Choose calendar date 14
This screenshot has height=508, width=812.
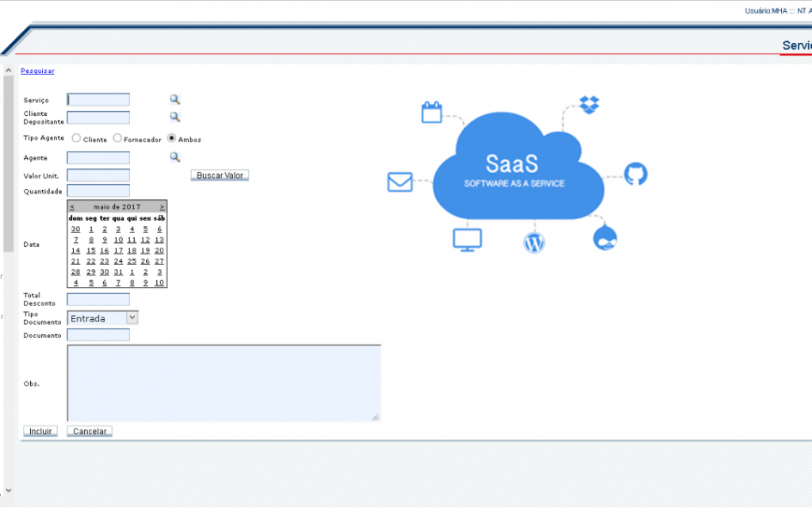pyautogui.click(x=75, y=250)
